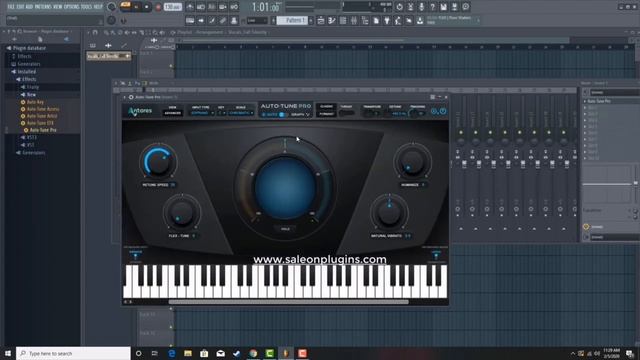Click the record button in transport
This screenshot has width=640, height=360.
[158, 7]
